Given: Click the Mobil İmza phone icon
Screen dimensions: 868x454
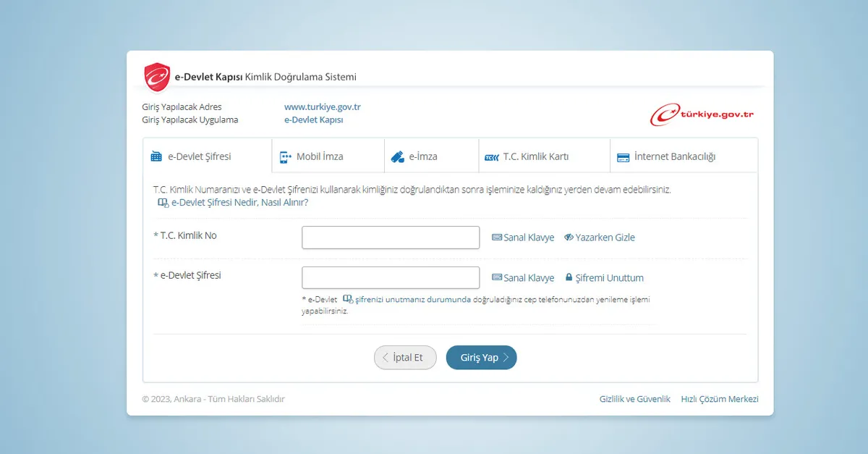Looking at the screenshot, I should 285,156.
